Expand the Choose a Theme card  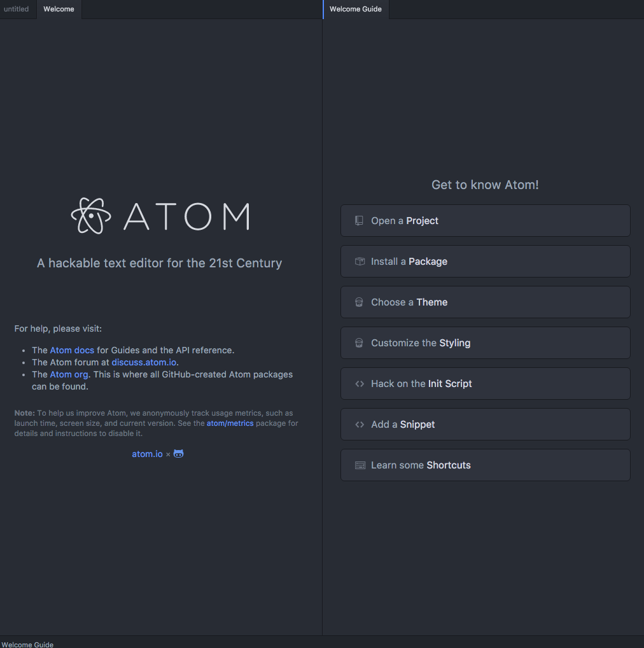tap(486, 302)
